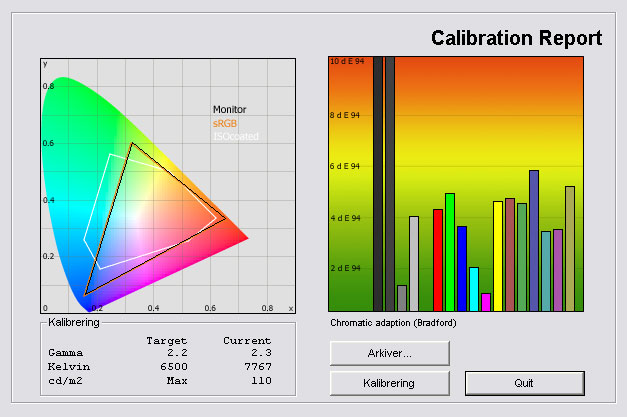Click the olive bar at chart's right end
Image resolution: width=627 pixels, height=417 pixels.
click(570, 248)
